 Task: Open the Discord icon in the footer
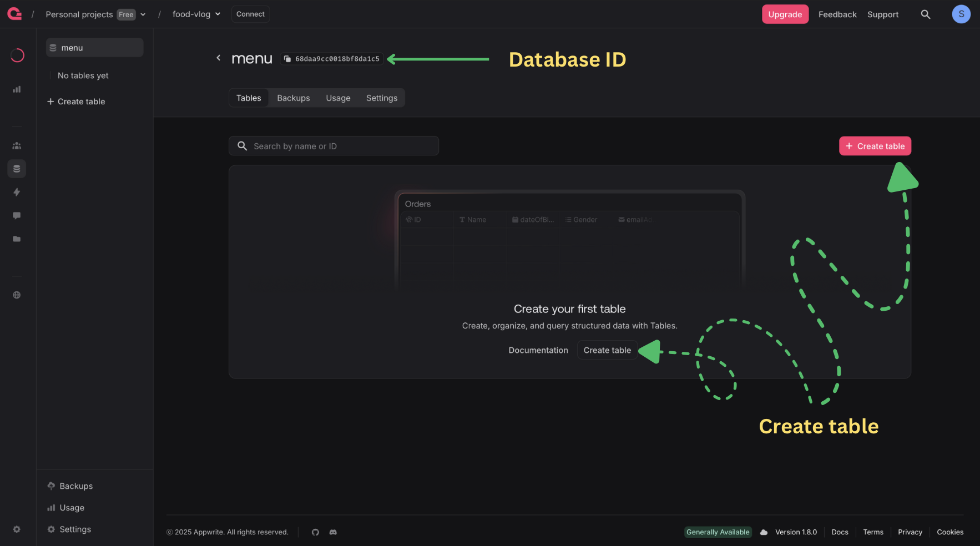pos(333,532)
